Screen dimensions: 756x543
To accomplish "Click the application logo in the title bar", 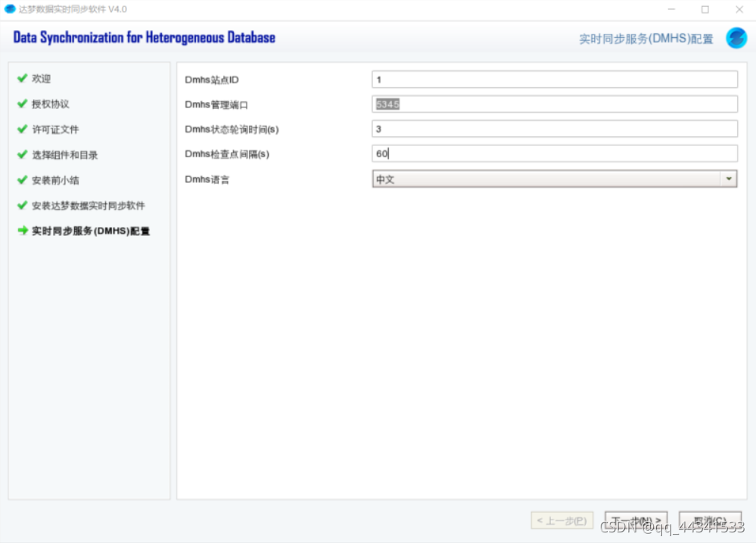I will tap(10, 9).
